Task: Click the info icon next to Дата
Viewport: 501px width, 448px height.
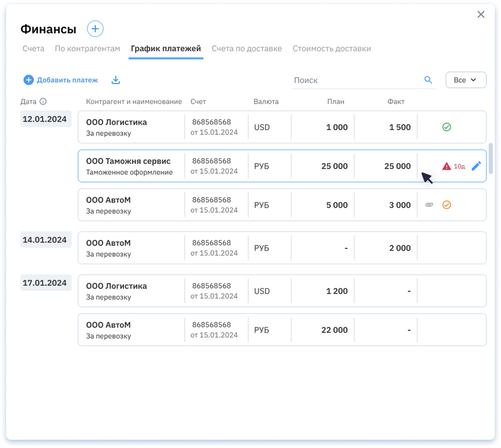Action: (43, 102)
